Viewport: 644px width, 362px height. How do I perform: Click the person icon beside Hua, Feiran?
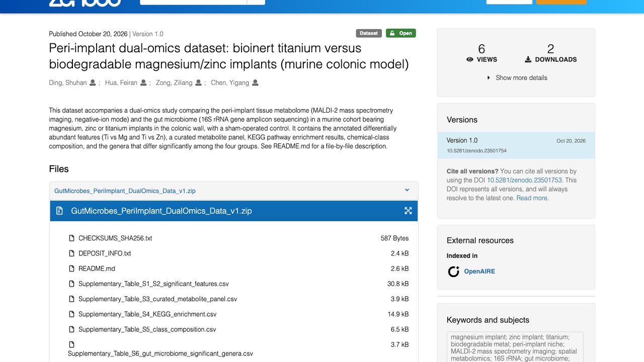point(143,83)
